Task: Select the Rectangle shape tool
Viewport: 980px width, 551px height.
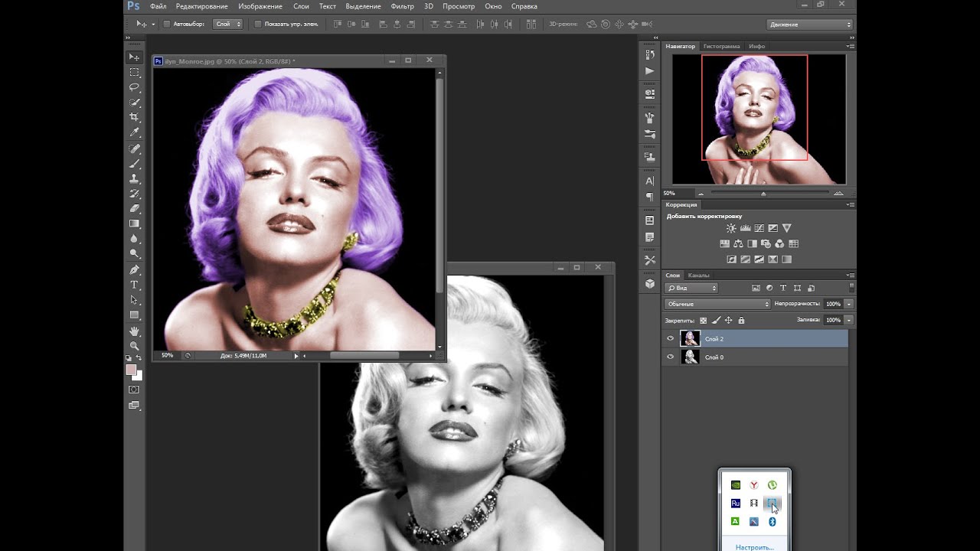Action: pos(135,315)
